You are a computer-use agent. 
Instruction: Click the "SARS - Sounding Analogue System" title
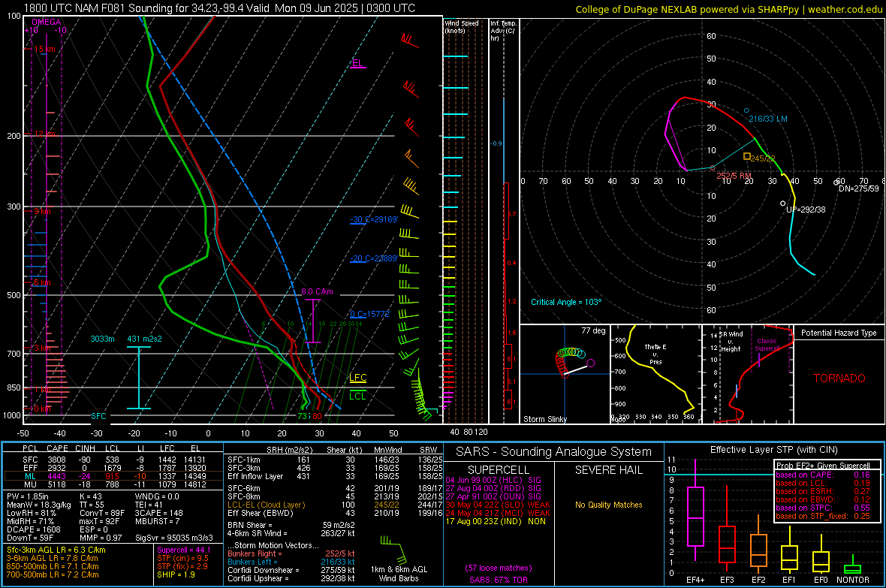click(553, 452)
